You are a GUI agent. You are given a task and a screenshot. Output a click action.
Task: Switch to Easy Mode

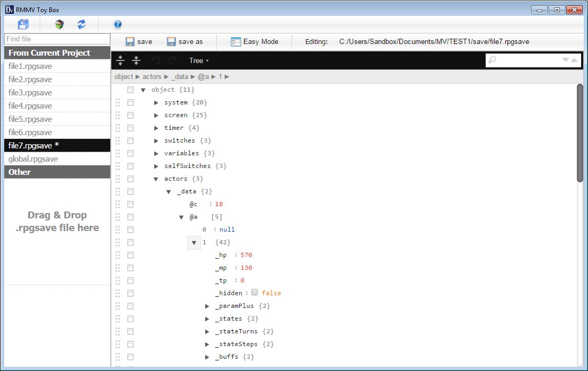254,41
